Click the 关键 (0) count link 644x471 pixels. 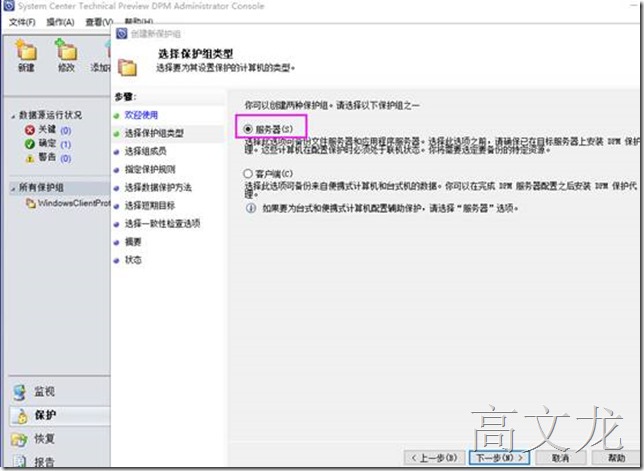66,131
